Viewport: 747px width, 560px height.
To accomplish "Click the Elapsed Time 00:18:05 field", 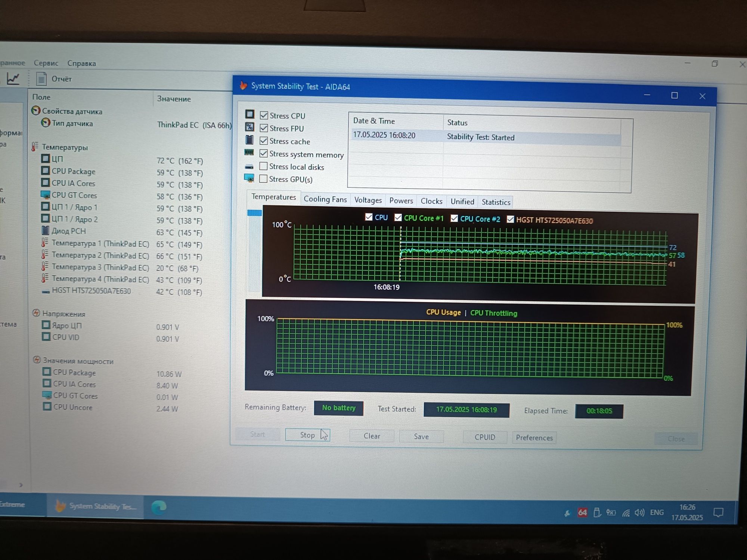I will [599, 411].
